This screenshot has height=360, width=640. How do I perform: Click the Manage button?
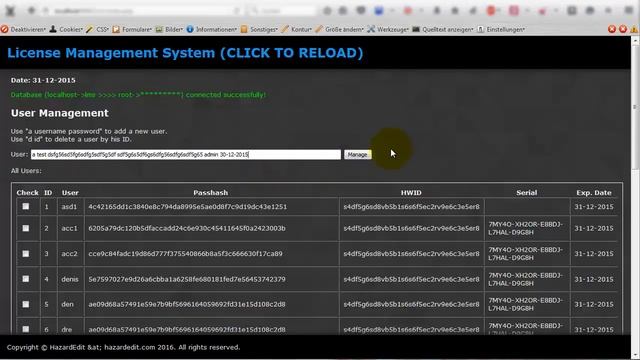[358, 155]
